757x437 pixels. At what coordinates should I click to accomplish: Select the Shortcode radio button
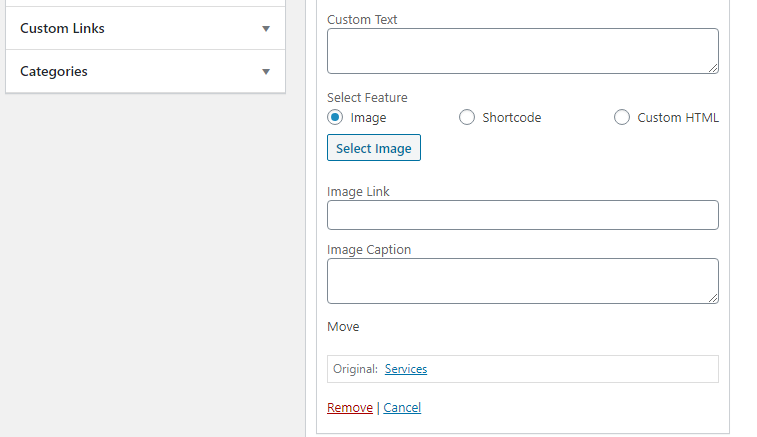pyautogui.click(x=467, y=117)
